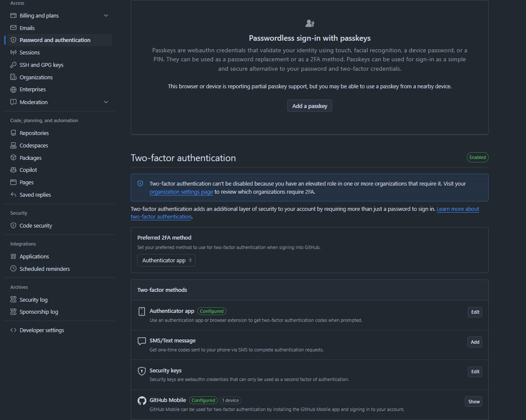Click the Emails envelope icon
The image size is (526, 420).
coord(13,28)
